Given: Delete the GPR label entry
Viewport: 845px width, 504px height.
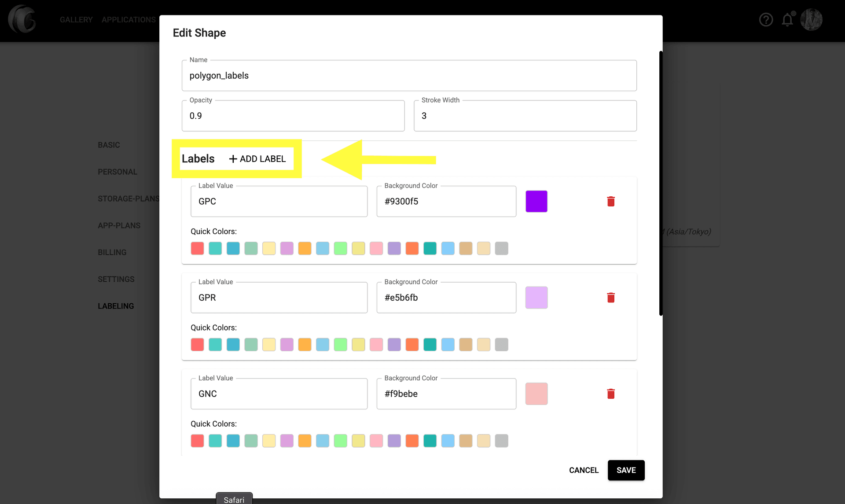Looking at the screenshot, I should [611, 298].
